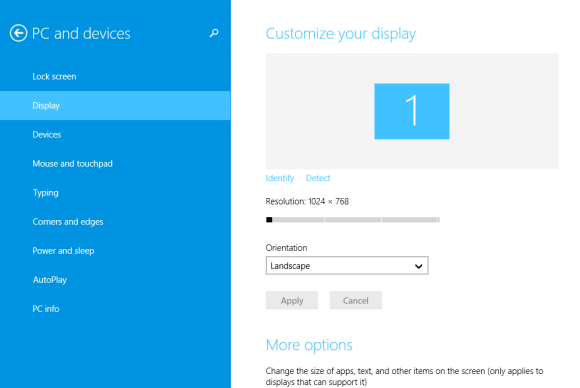Click the black resolution slider handle
The width and height of the screenshot is (580, 388).
click(269, 220)
